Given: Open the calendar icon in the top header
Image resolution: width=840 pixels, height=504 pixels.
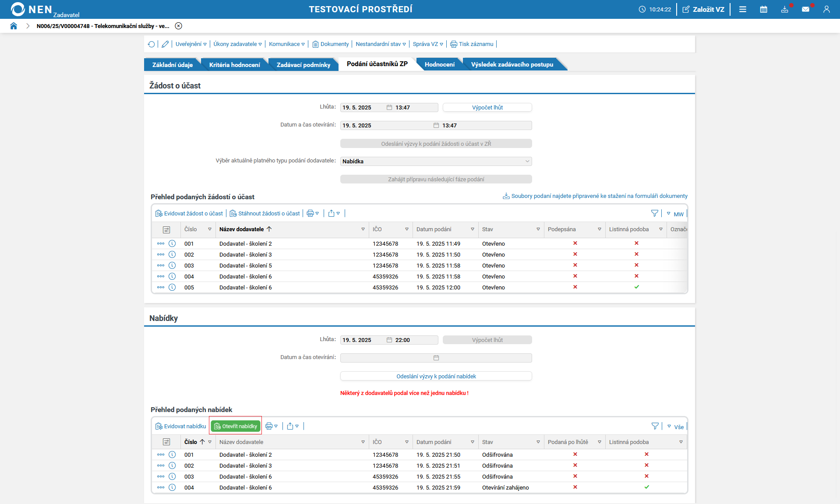Looking at the screenshot, I should pyautogui.click(x=763, y=9).
